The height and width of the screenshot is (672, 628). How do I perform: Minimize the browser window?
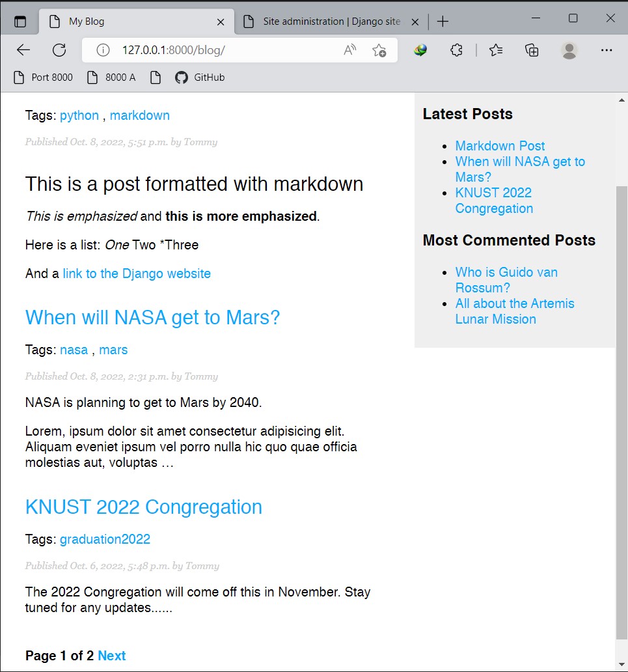536,18
